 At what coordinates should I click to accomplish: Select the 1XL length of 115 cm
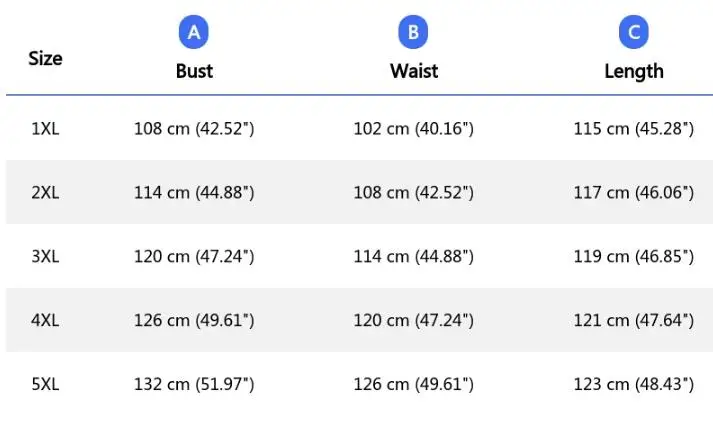click(633, 129)
